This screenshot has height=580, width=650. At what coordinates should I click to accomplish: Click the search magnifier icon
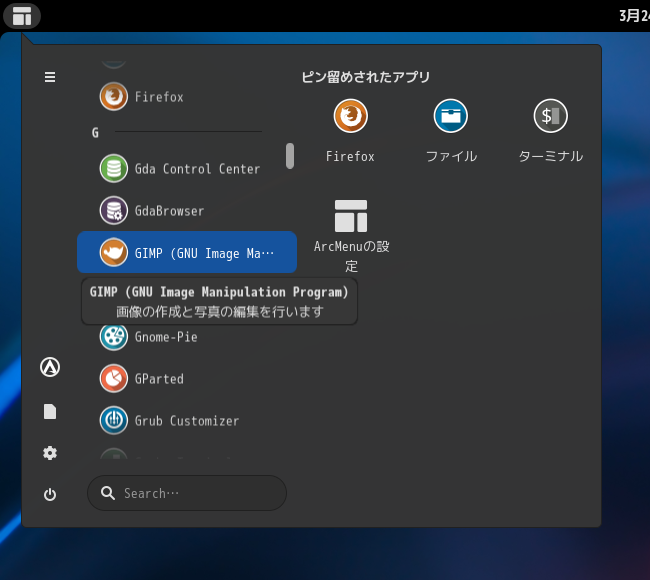point(108,493)
